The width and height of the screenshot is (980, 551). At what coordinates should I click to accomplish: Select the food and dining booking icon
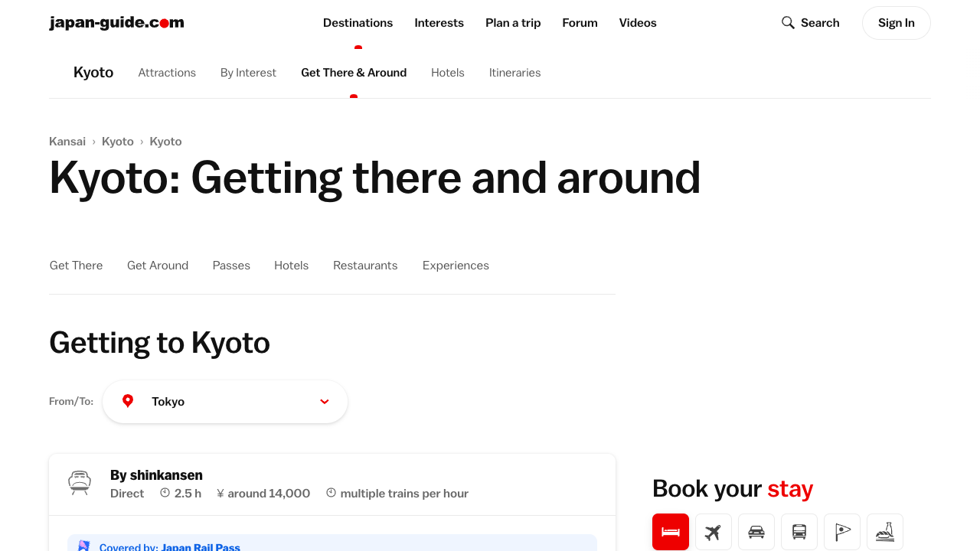click(885, 532)
